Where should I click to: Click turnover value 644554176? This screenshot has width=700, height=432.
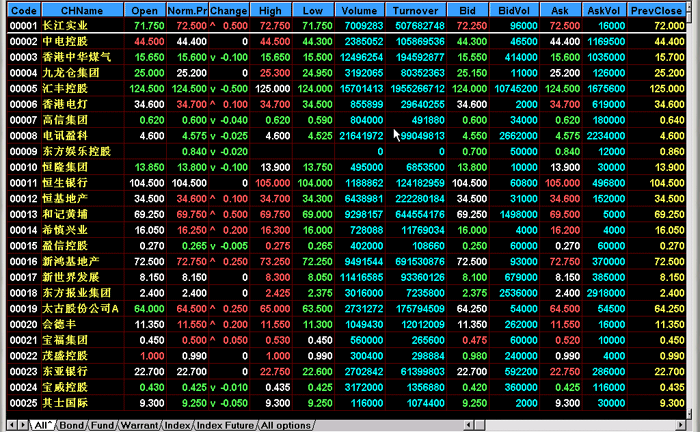tap(420, 214)
